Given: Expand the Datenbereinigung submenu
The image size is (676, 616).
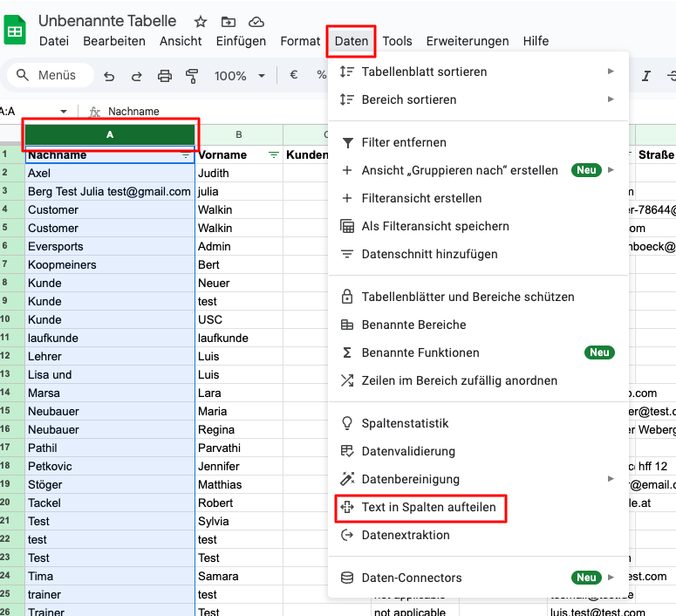Looking at the screenshot, I should pyautogui.click(x=478, y=479).
